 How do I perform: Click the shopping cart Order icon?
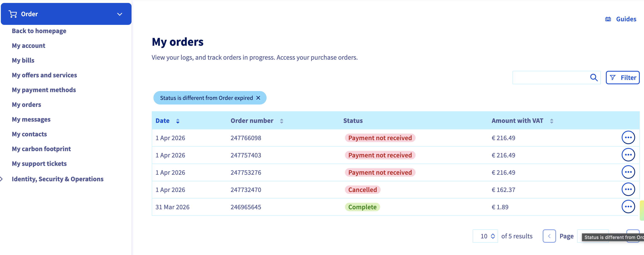tap(13, 14)
